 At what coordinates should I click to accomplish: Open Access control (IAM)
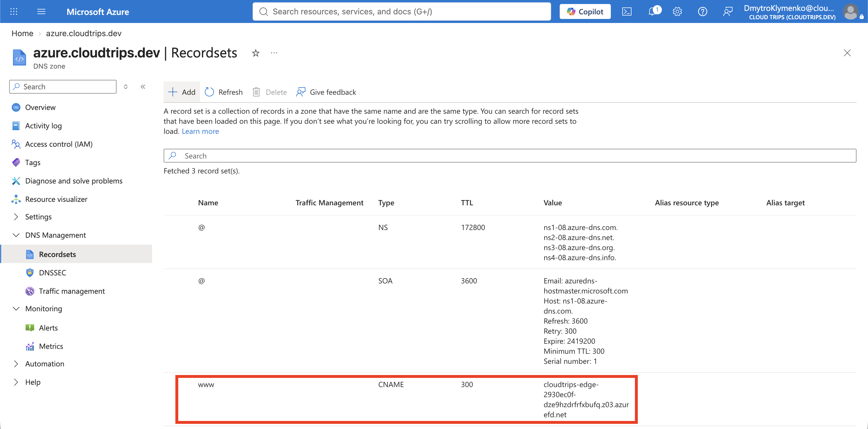click(x=59, y=144)
